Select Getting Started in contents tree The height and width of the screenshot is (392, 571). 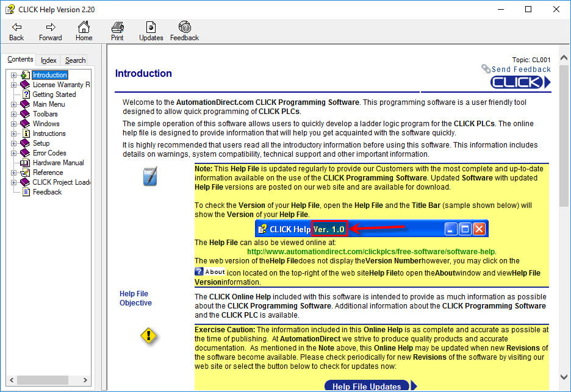(x=54, y=94)
